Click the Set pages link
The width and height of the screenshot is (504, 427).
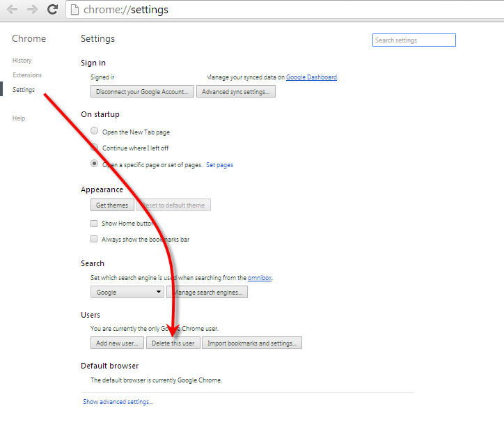point(219,165)
